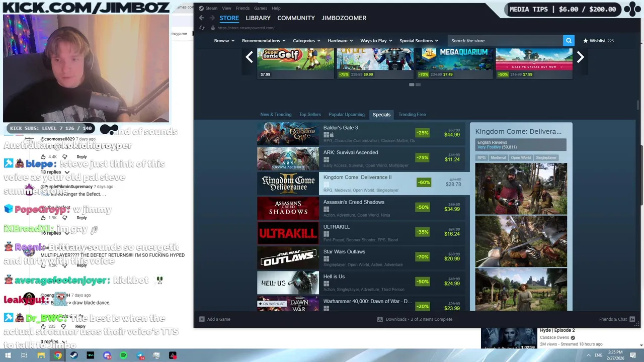Like the PurplePikminSupremacy comment
644x362 pixels.
[x=43, y=218]
